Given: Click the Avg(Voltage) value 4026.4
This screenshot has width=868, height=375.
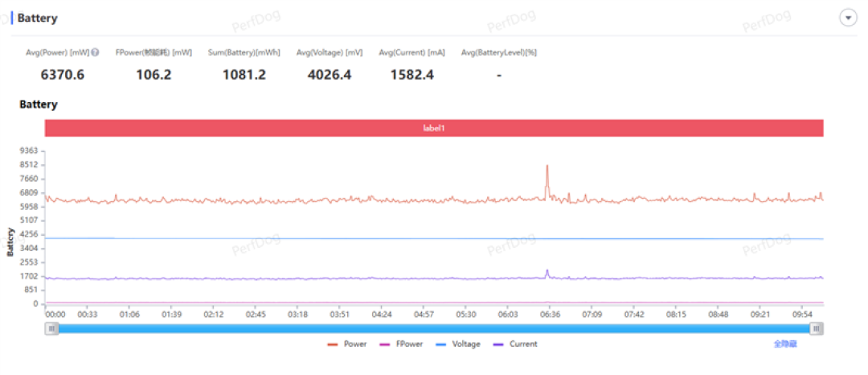Looking at the screenshot, I should 330,75.
